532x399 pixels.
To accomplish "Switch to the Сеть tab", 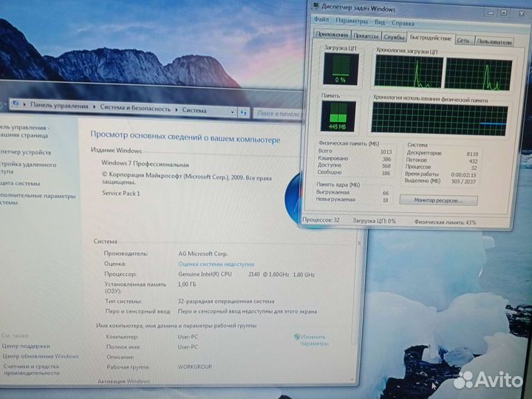I will point(463,40).
